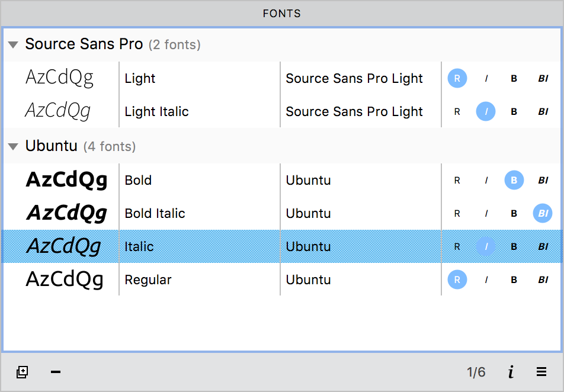This screenshot has width=564, height=392.
Task: Select the 'Light Italic' style name cell
Action: pyautogui.click(x=156, y=111)
